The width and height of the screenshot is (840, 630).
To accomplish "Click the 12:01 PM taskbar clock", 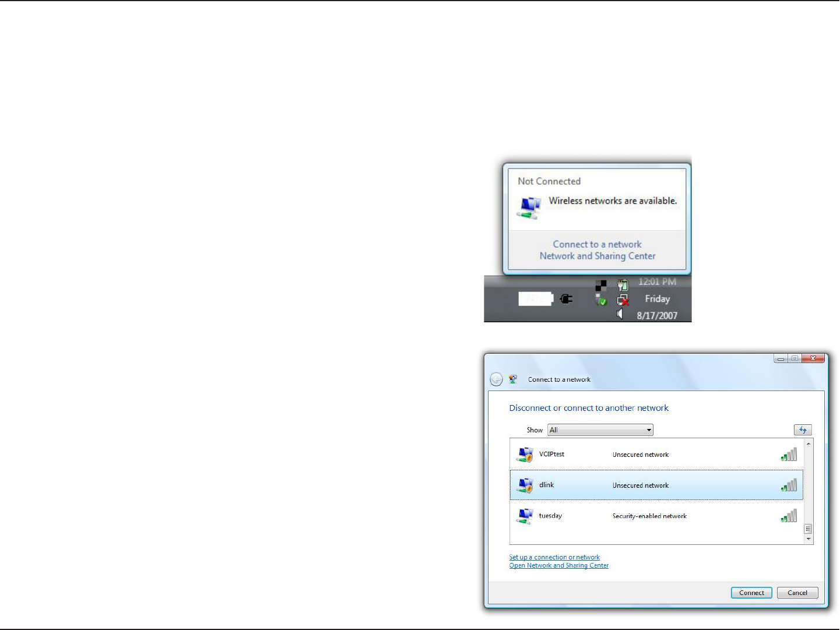I will coord(657,281).
